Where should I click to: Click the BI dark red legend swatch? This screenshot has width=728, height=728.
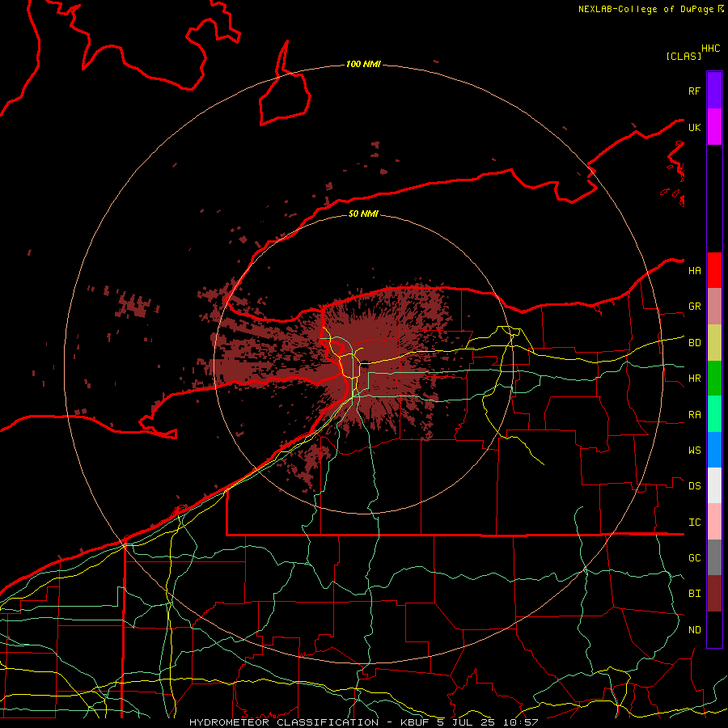(x=714, y=594)
